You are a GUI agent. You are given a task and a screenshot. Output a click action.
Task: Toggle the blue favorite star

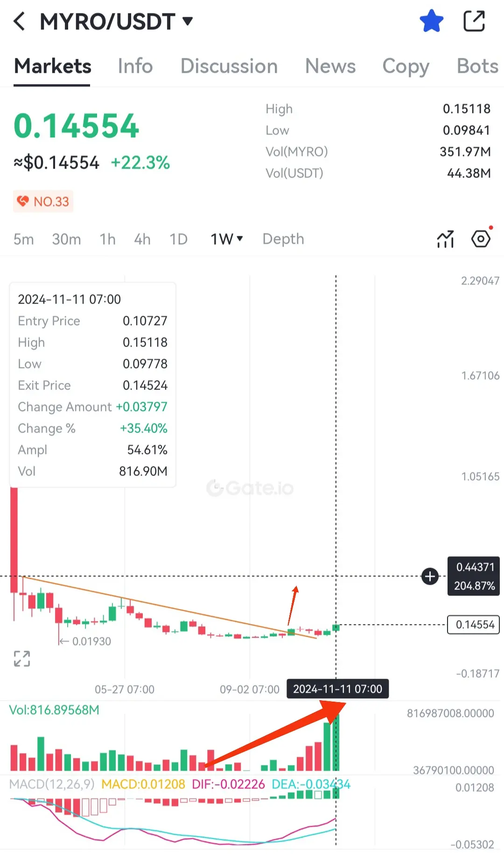[431, 21]
